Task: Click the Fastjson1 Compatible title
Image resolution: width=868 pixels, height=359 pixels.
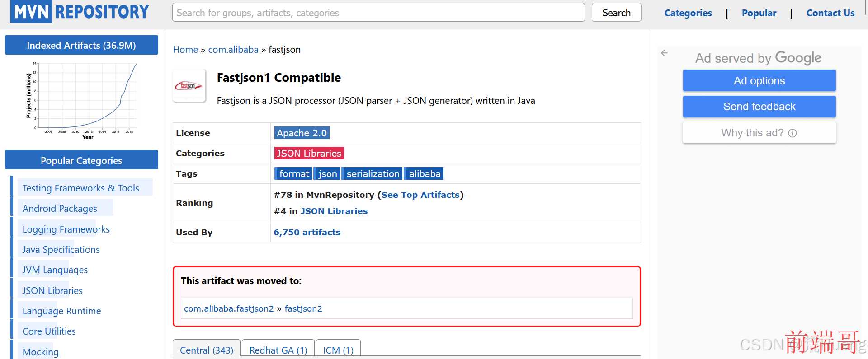Action: tap(279, 78)
